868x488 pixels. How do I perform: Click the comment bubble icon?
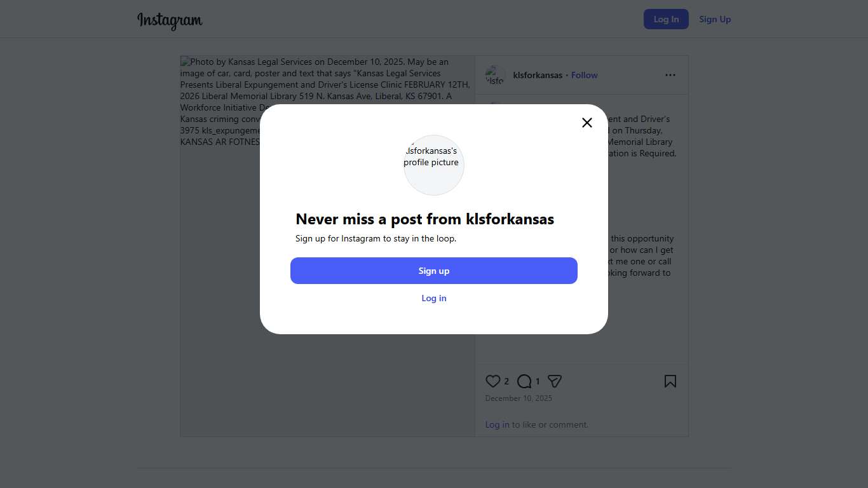tap(524, 381)
